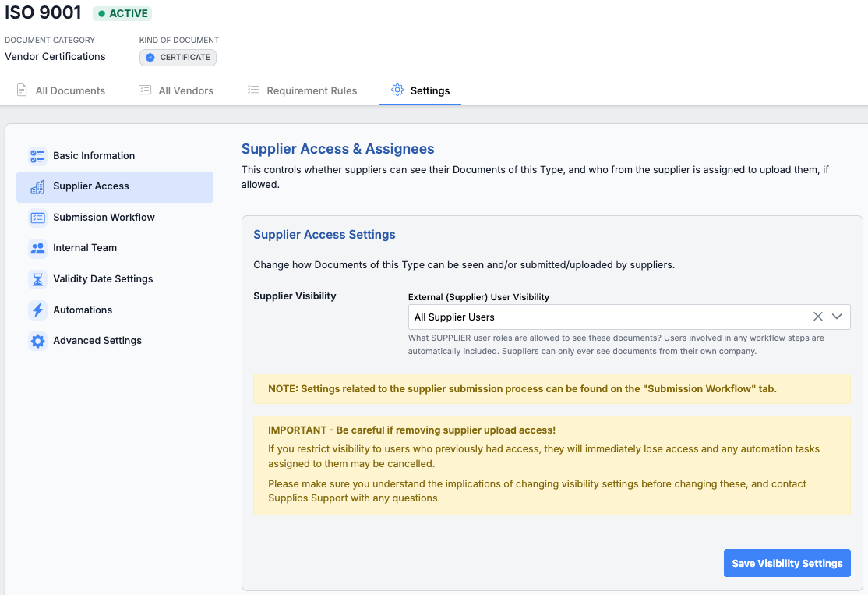Click the KIND OF DOCUMENT label
Screen dimensions: 868x595
click(178, 40)
